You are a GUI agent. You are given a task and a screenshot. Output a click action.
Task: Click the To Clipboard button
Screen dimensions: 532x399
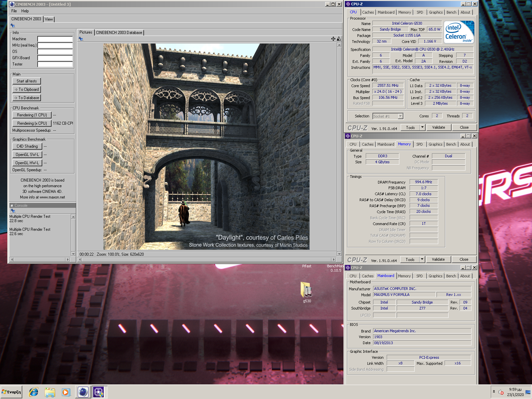(27, 89)
